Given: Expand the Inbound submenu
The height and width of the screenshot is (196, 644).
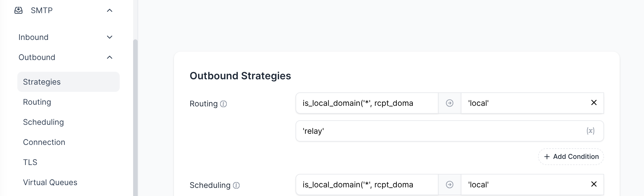Looking at the screenshot, I should point(110,37).
